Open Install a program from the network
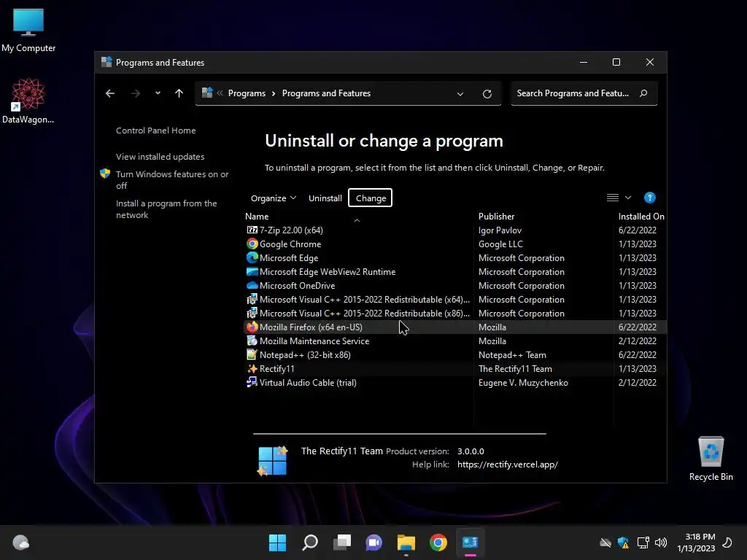This screenshot has height=560, width=747. click(166, 209)
